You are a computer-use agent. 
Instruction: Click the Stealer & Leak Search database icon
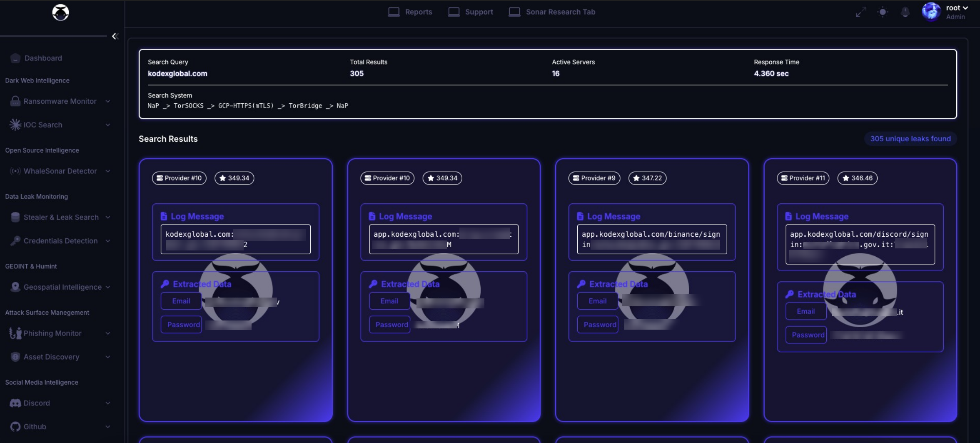click(x=15, y=217)
